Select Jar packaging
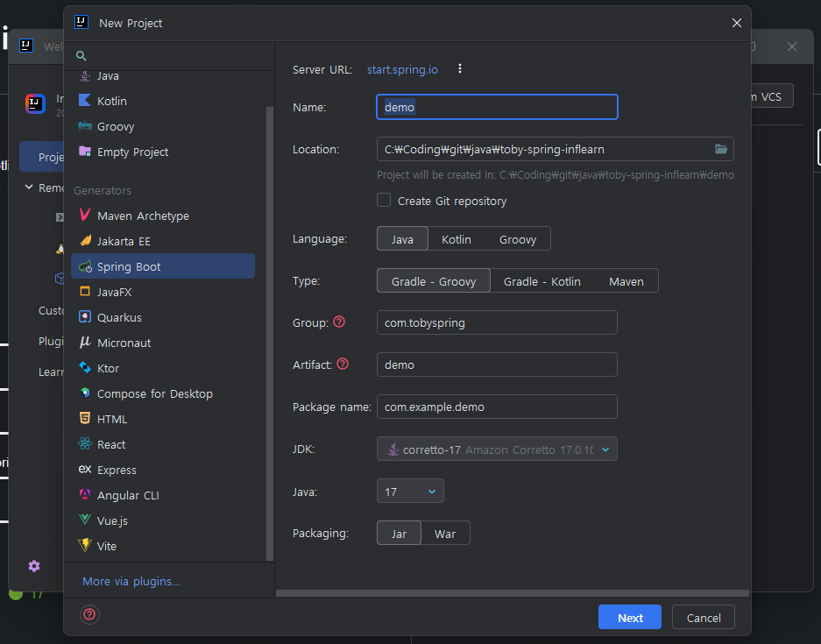The image size is (821, 644). (399, 534)
